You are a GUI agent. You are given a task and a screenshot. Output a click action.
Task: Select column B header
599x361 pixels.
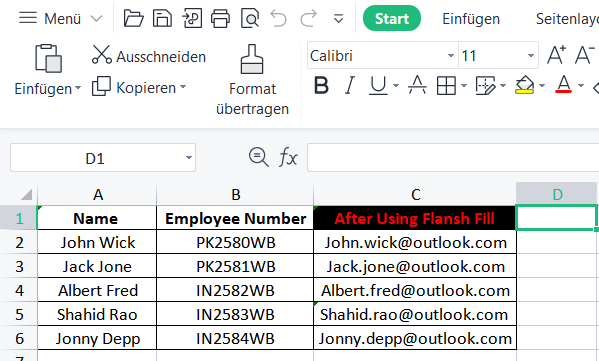click(235, 194)
